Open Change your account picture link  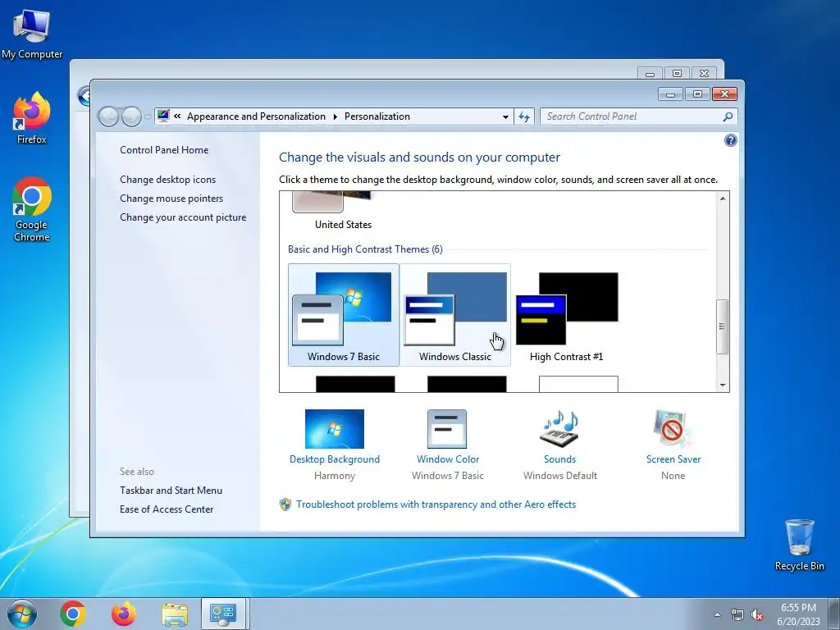coord(183,217)
